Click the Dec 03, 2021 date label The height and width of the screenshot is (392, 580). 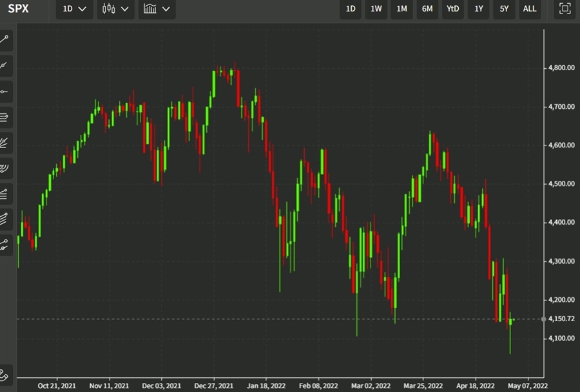click(x=161, y=386)
